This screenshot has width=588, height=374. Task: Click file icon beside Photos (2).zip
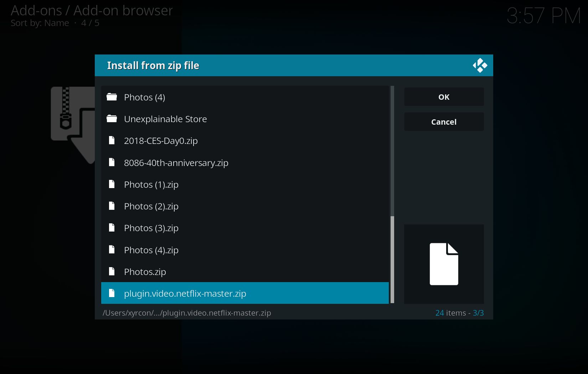point(112,206)
